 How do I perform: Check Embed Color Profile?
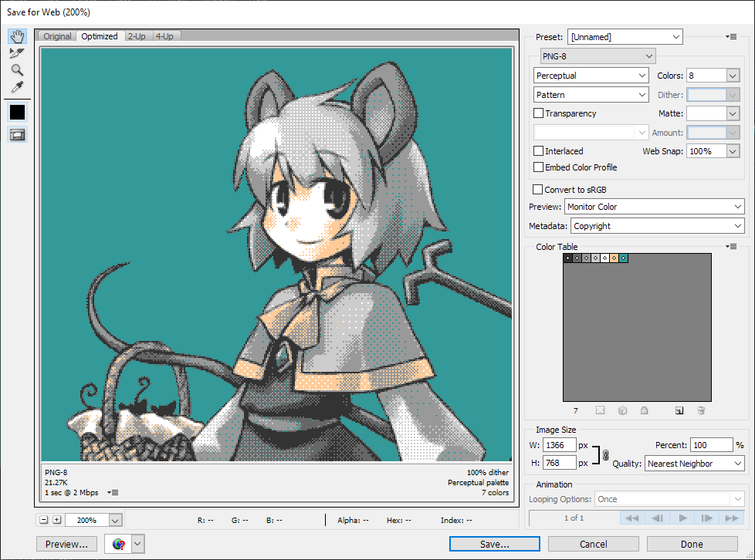pos(539,167)
